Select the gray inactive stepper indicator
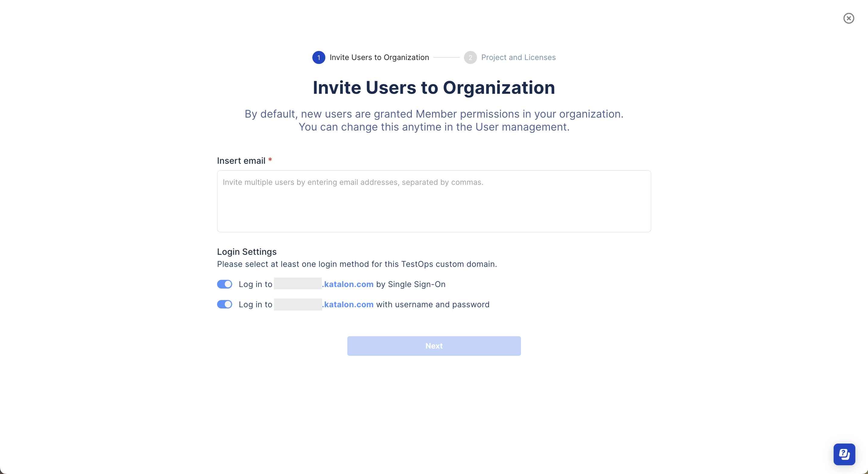Image resolution: width=868 pixels, height=474 pixels. coord(470,57)
